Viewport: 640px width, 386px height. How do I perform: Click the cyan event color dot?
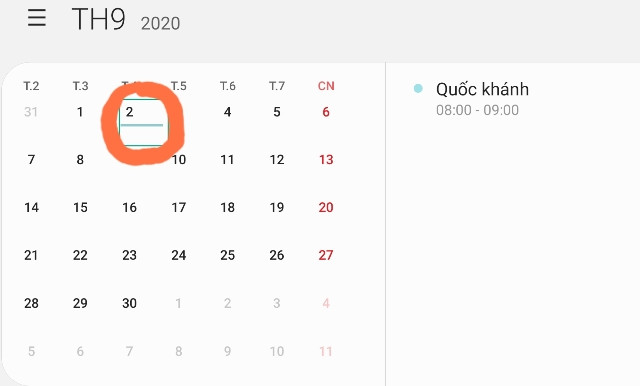[418, 89]
